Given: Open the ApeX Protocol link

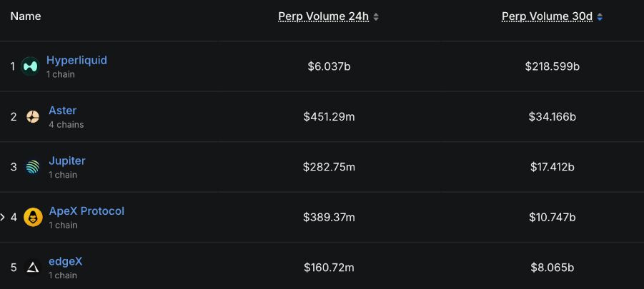Looking at the screenshot, I should point(86,211).
